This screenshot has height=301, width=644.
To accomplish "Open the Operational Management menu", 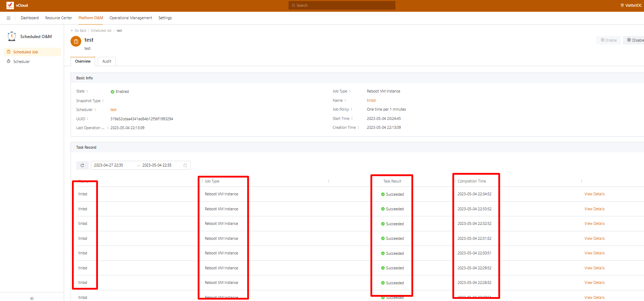I will tap(131, 18).
